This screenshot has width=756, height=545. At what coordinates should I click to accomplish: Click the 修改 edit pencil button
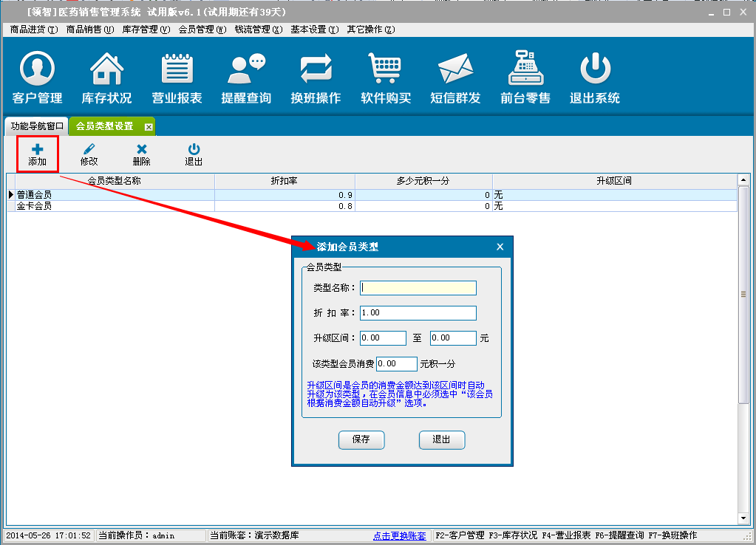pos(89,154)
